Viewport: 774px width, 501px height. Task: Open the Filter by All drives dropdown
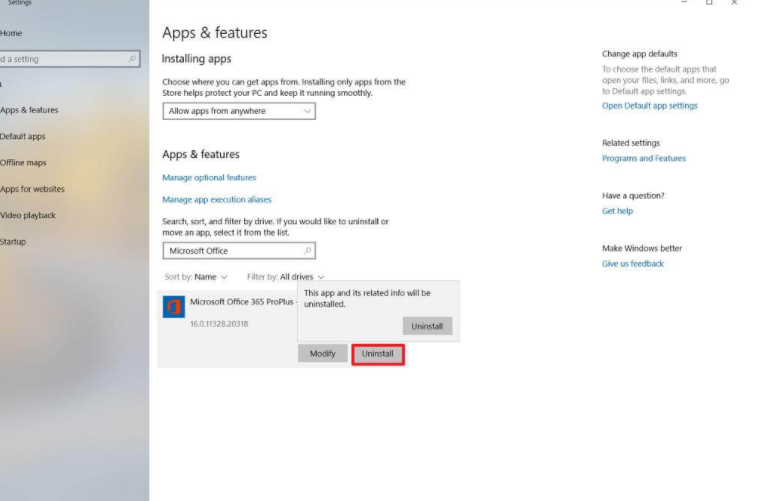[x=285, y=277]
